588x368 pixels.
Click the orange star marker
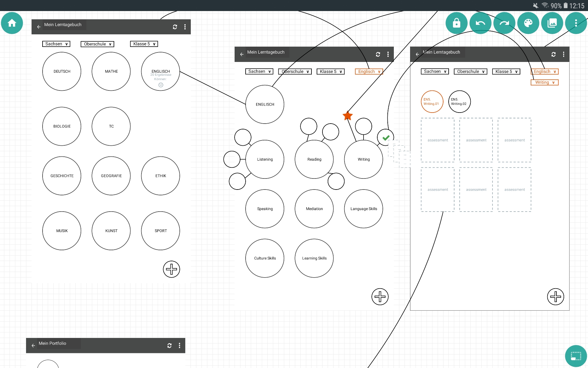(x=348, y=116)
